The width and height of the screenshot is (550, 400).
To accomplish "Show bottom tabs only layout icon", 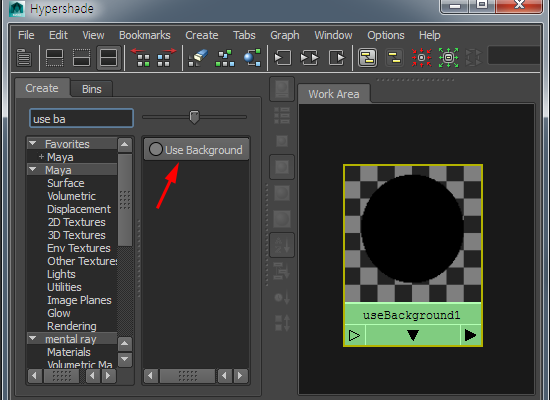I will (81, 58).
